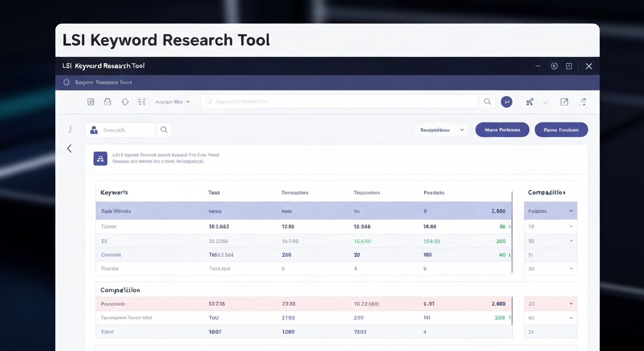Select the notification bell icon in the dark header
The height and width of the screenshot is (351, 644).
tap(66, 82)
